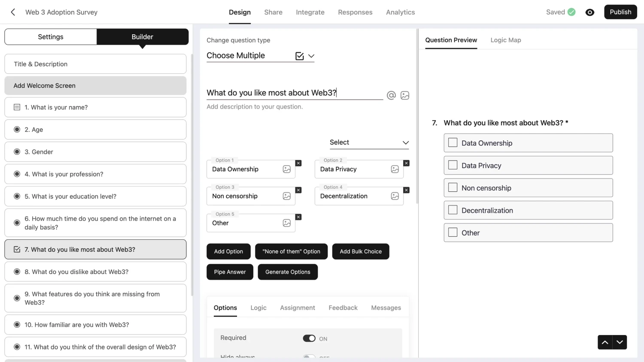Delete the Other option with its X icon
The width and height of the screenshot is (644, 362).
tap(298, 217)
